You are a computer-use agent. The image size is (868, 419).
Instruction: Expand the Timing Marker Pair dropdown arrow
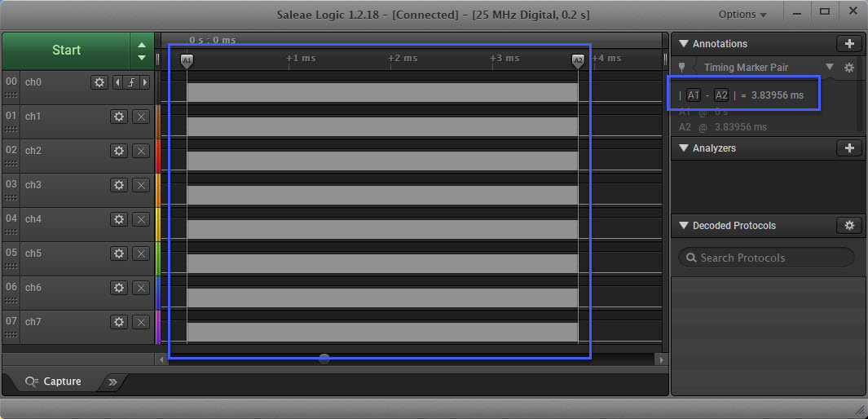point(830,68)
